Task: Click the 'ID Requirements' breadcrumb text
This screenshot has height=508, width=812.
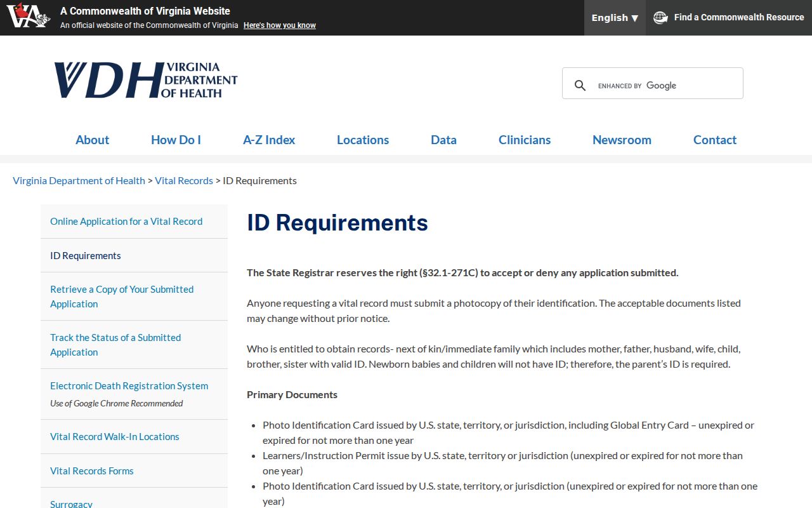Action: (260, 180)
